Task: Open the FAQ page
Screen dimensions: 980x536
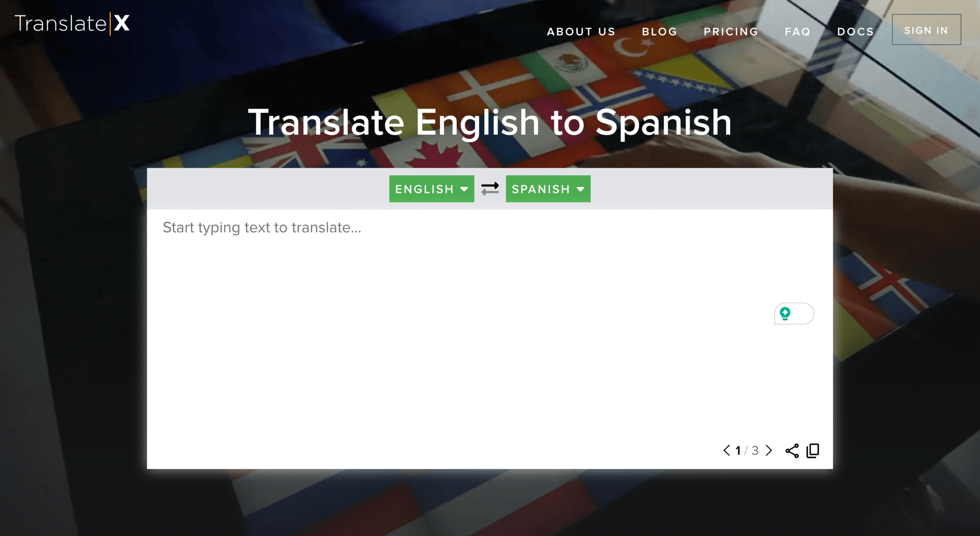Action: (x=797, y=31)
